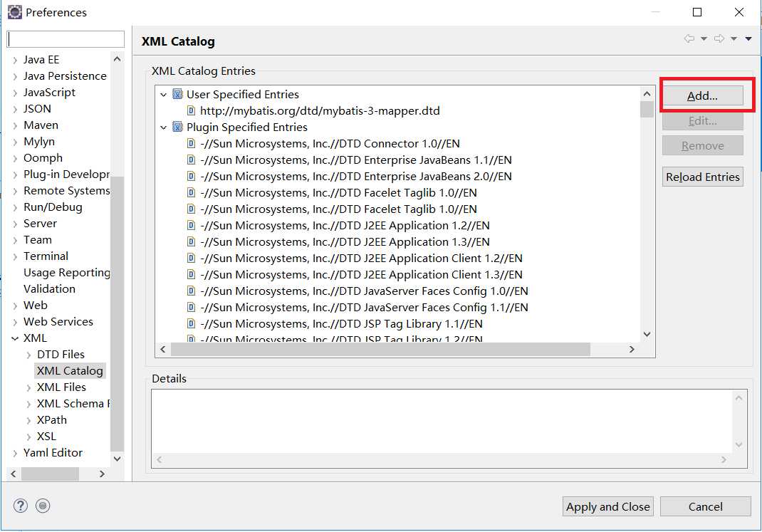762x532 pixels.
Task: Click the JavaServer Faces Config 1.0 icon
Action: coord(192,291)
